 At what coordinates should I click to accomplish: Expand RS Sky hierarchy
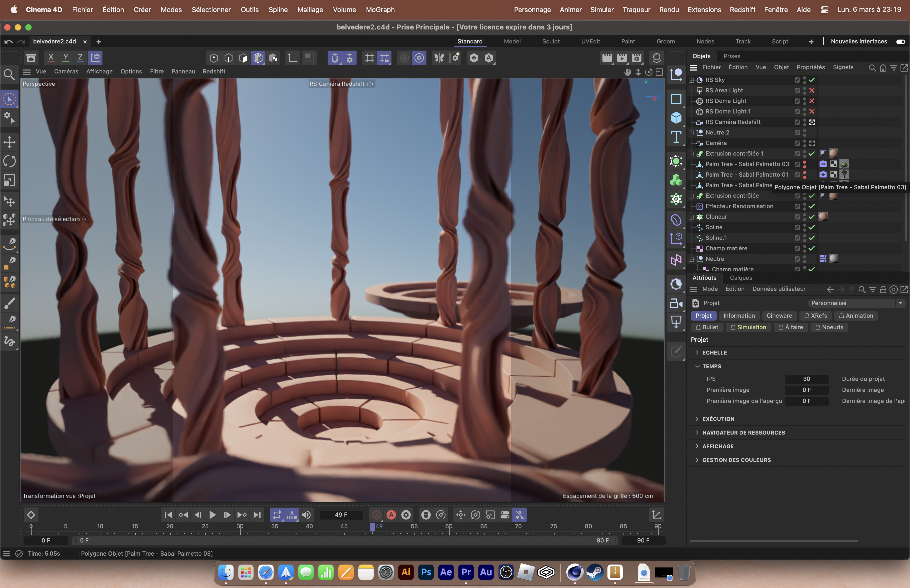(691, 80)
